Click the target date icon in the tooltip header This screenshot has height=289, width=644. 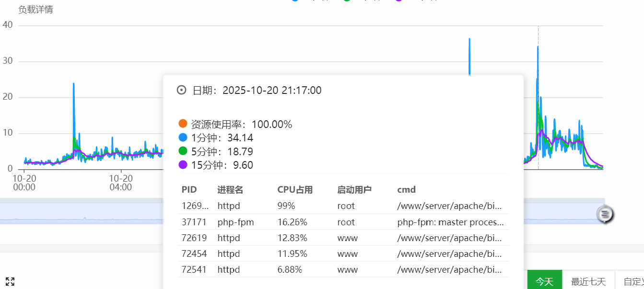point(181,90)
